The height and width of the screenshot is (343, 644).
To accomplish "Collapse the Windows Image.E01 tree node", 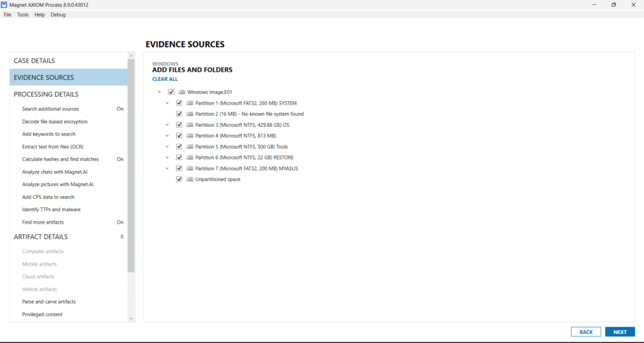I will tap(159, 92).
